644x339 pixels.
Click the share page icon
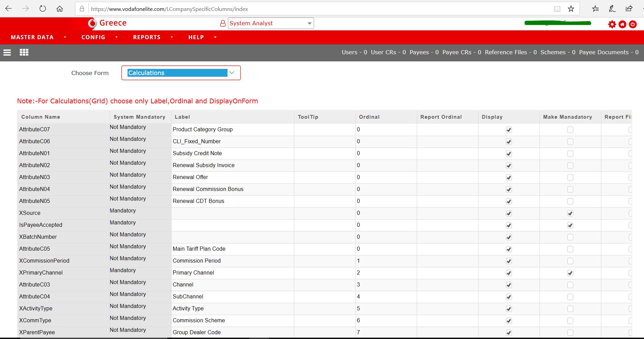(629, 9)
